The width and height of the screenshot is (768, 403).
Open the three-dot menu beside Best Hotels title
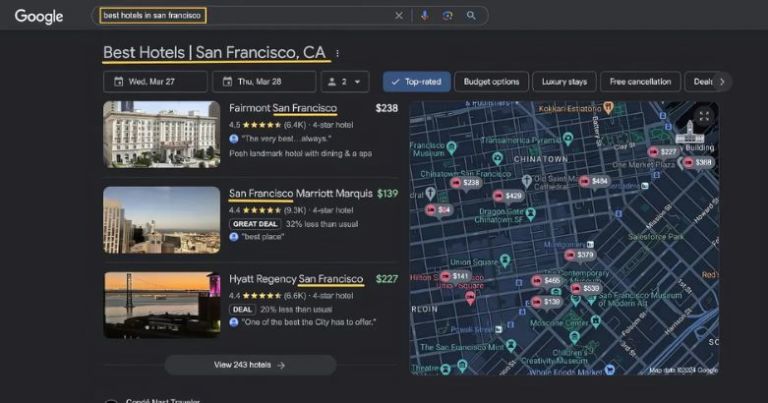tap(337, 53)
